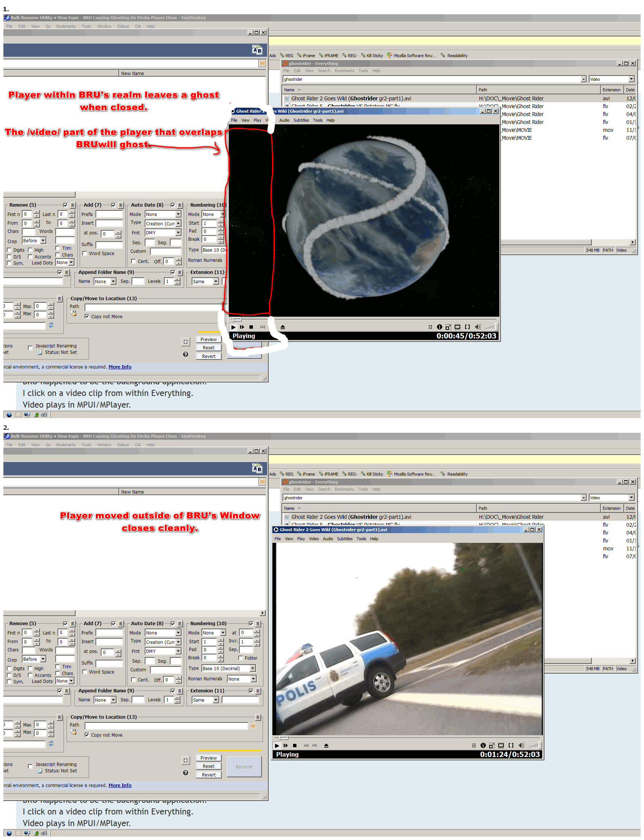Viewport: 644px width, 840px height.
Task: Click seek bar handle in screenshot 2's player
Action: pyautogui.click(x=283, y=738)
